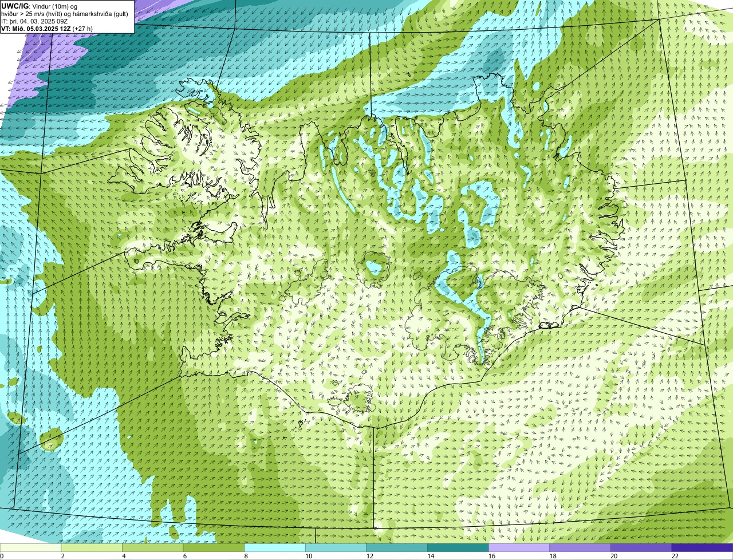Click the 12–14 m/s teal legend swatch
This screenshot has width=733, height=560.
point(397,547)
